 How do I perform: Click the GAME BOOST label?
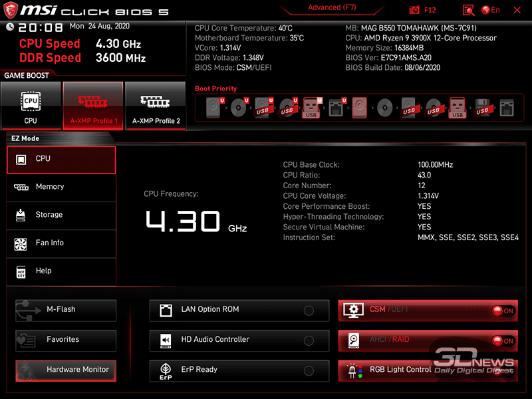point(27,75)
